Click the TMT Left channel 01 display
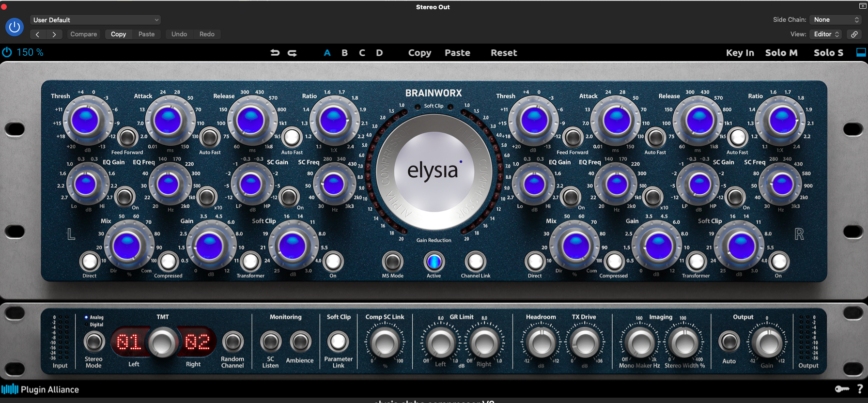Viewport: 868px width, 403px height. coord(129,342)
